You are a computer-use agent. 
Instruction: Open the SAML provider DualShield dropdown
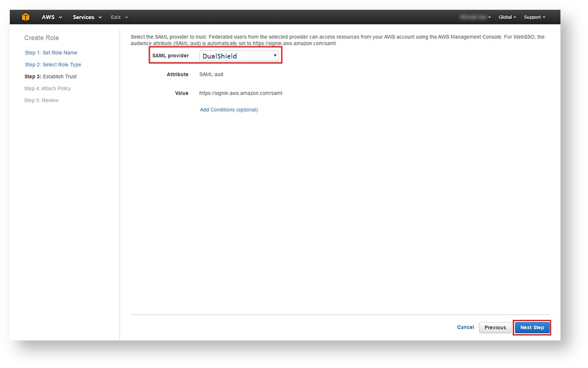[x=239, y=56]
